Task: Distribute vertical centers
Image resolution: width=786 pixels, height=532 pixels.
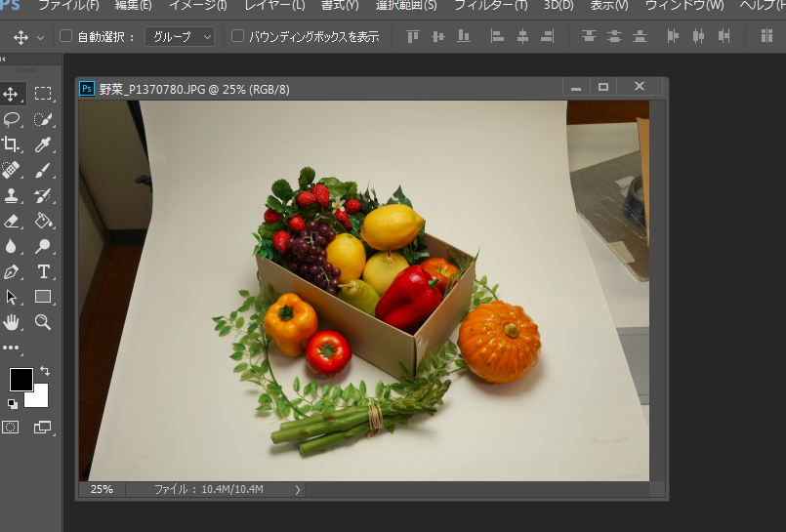Action: (614, 36)
